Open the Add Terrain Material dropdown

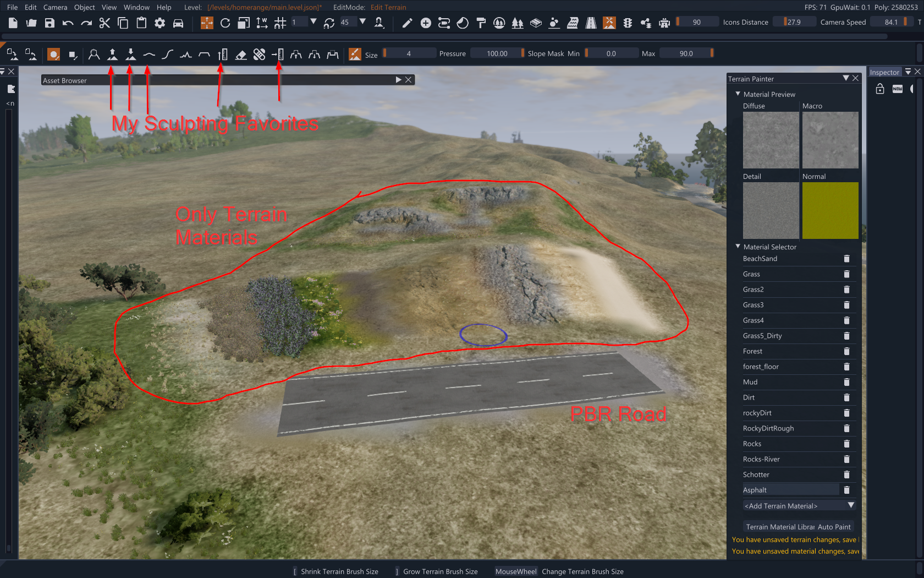tap(800, 506)
